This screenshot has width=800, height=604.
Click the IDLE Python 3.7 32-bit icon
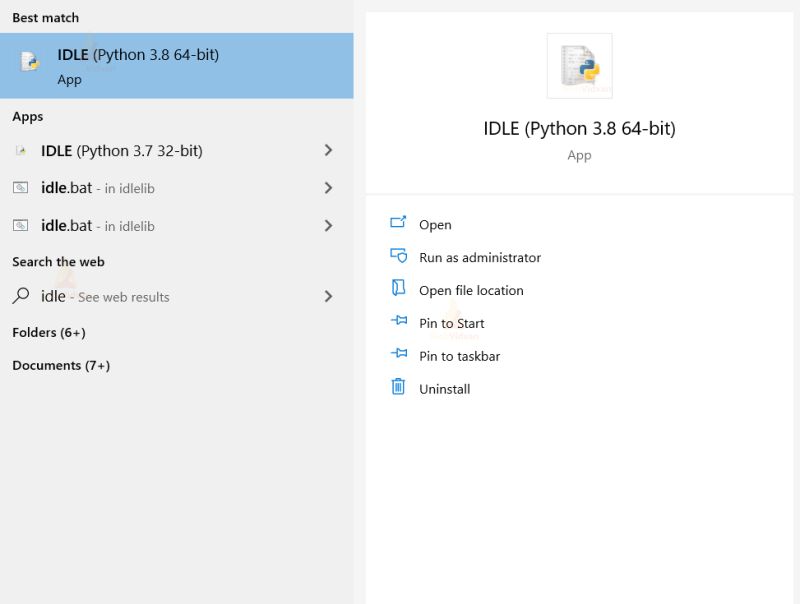22,149
